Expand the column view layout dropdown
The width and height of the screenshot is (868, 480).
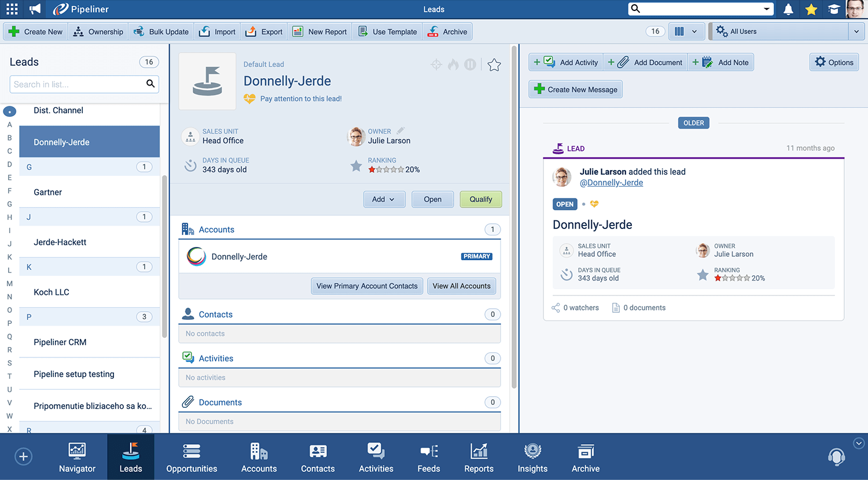[x=686, y=32]
